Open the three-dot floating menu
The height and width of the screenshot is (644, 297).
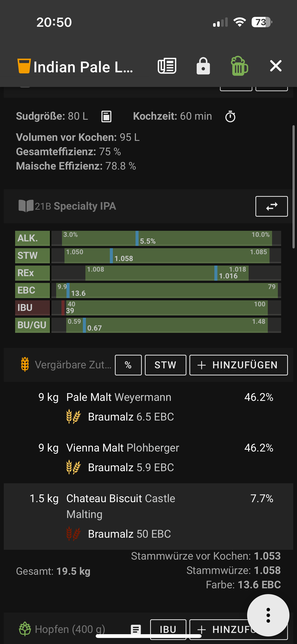(268, 615)
